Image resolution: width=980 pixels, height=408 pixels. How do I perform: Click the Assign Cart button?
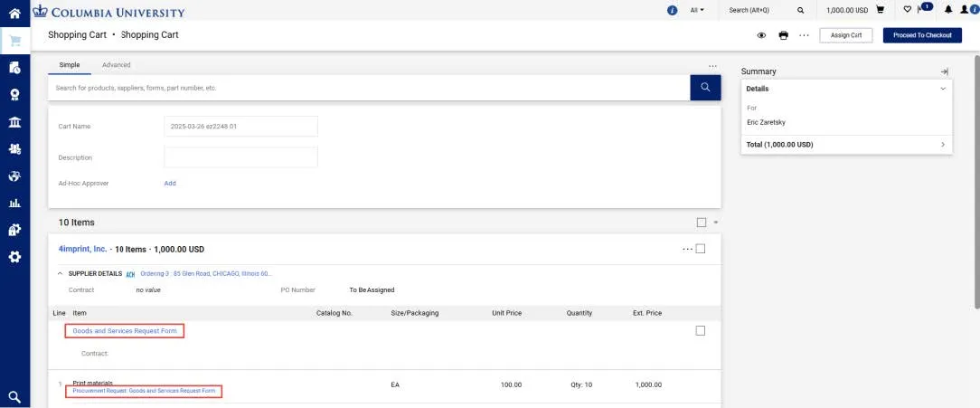[x=845, y=35]
